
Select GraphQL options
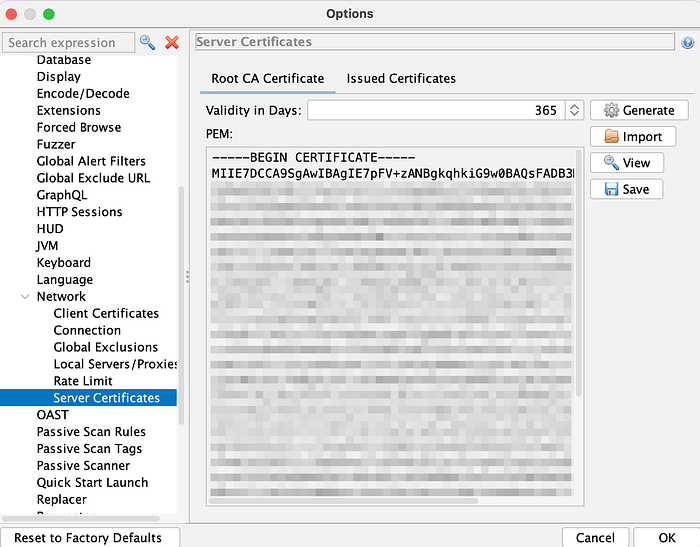62,195
